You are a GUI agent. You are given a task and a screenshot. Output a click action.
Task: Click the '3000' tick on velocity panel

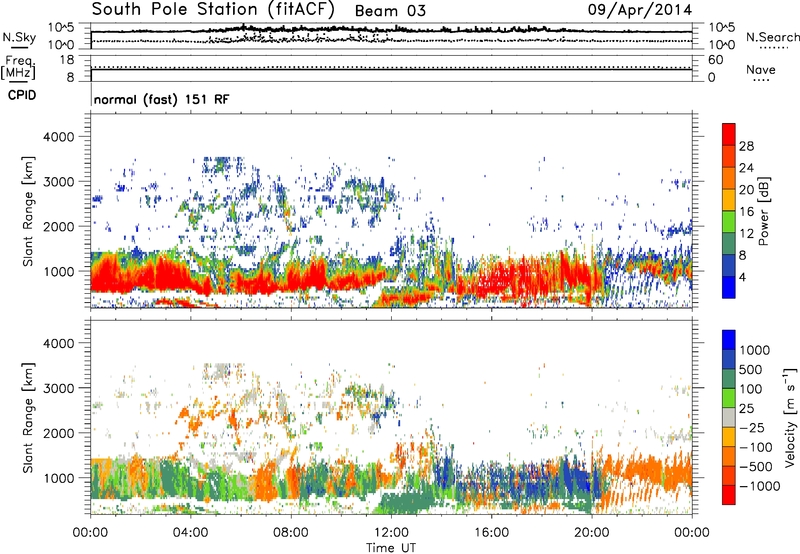click(58, 388)
